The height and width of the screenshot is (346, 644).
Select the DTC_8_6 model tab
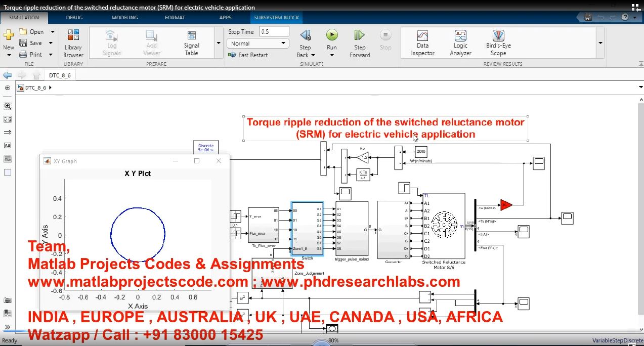point(60,75)
